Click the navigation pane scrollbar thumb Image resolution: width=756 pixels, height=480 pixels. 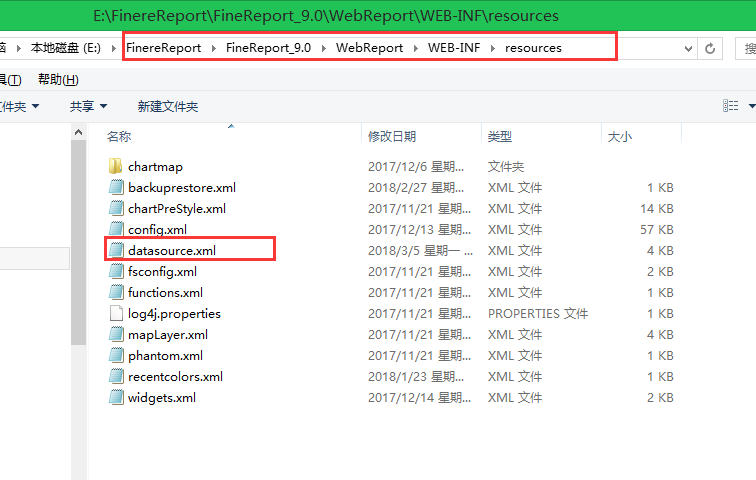click(79, 242)
